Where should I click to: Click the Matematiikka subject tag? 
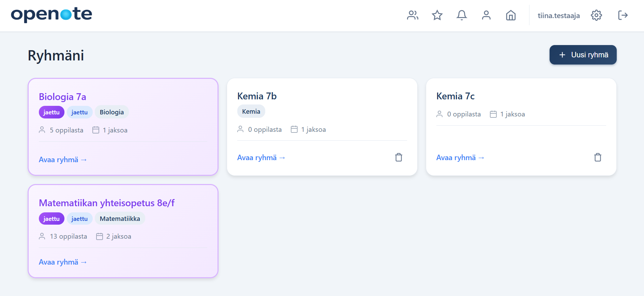(120, 219)
